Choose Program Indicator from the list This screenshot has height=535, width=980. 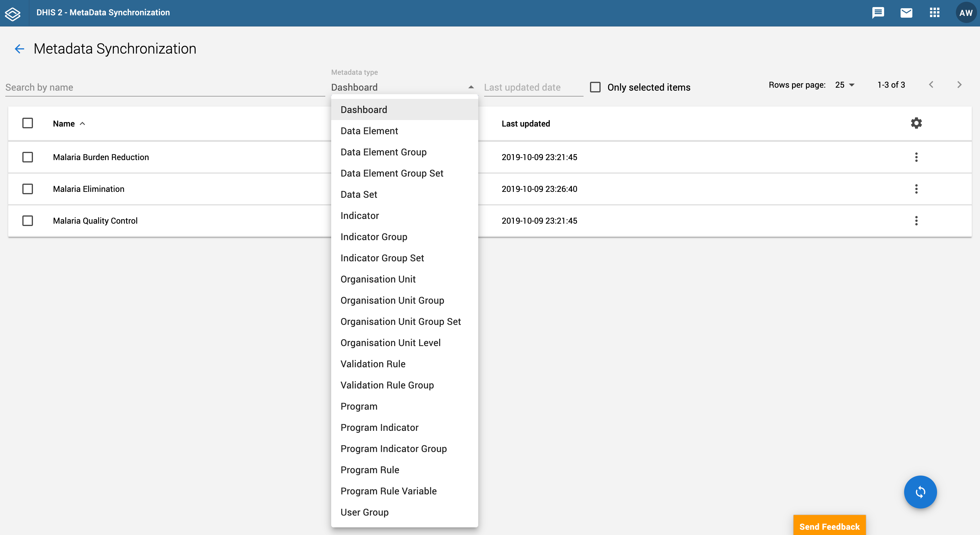pyautogui.click(x=379, y=428)
